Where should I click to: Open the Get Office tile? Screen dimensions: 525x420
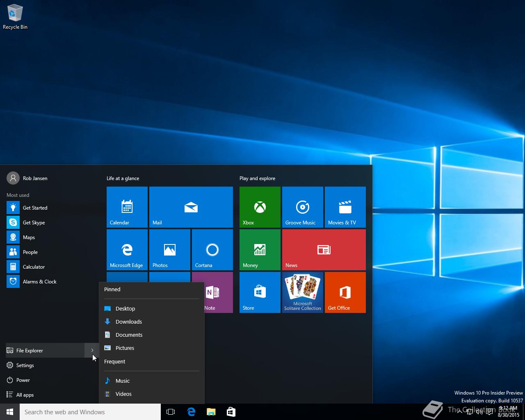pyautogui.click(x=345, y=292)
